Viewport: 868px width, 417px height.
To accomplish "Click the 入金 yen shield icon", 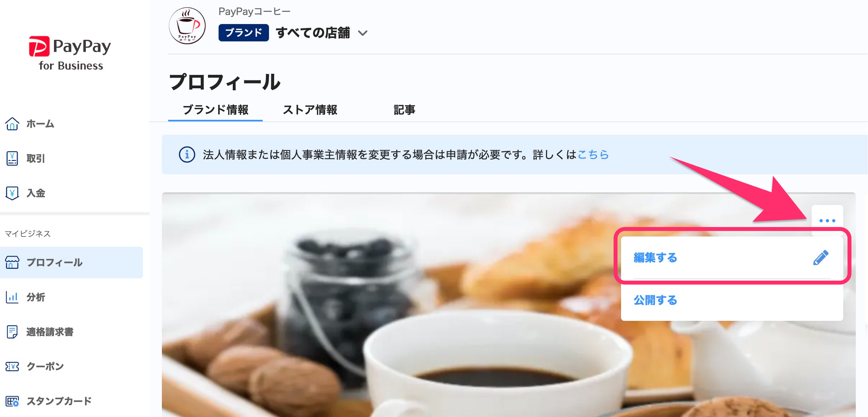I will coord(12,193).
